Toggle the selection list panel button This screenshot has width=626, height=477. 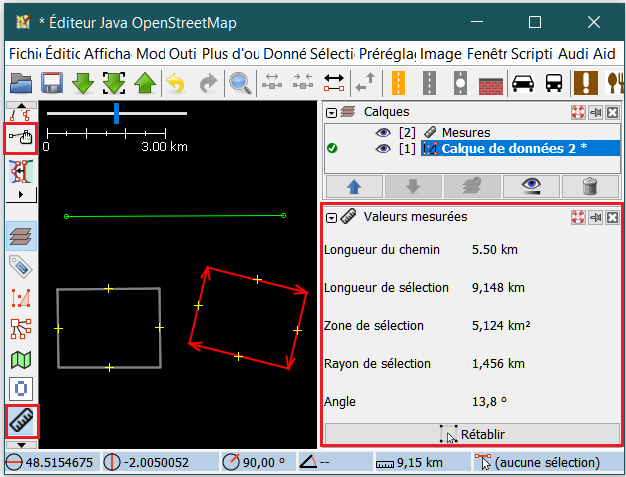(21, 298)
